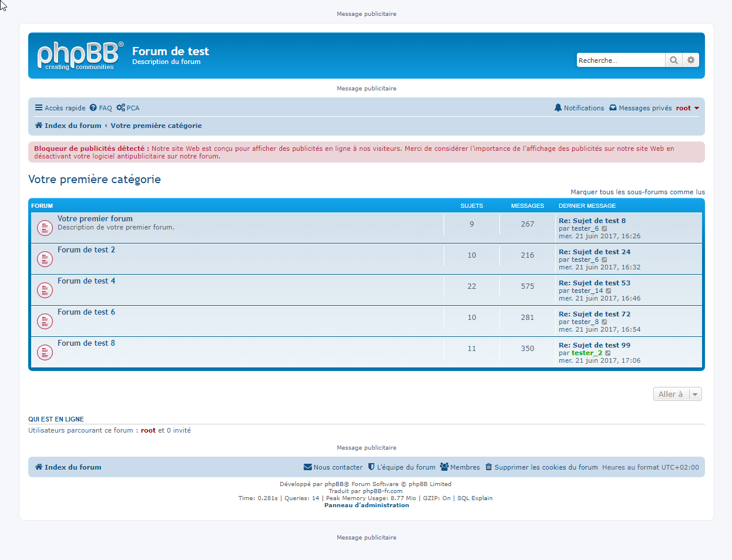View latest post icon beside tester_2
The height and width of the screenshot is (560, 732).
[608, 353]
